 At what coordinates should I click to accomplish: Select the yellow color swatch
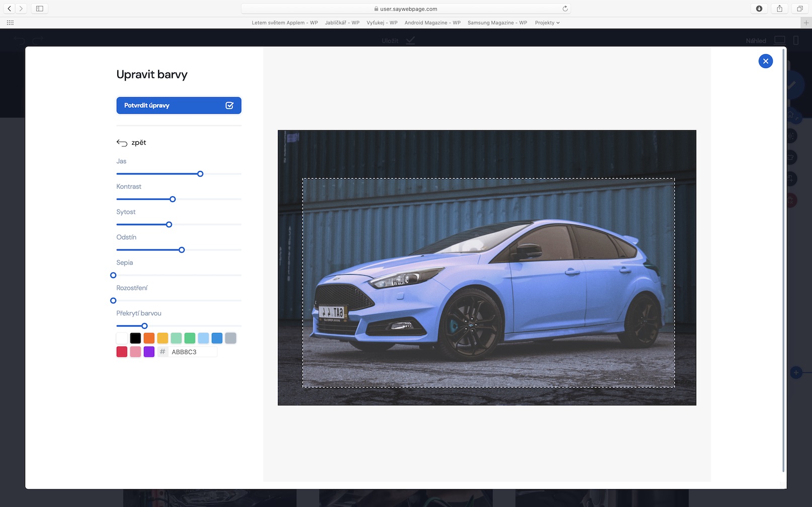coord(163,338)
